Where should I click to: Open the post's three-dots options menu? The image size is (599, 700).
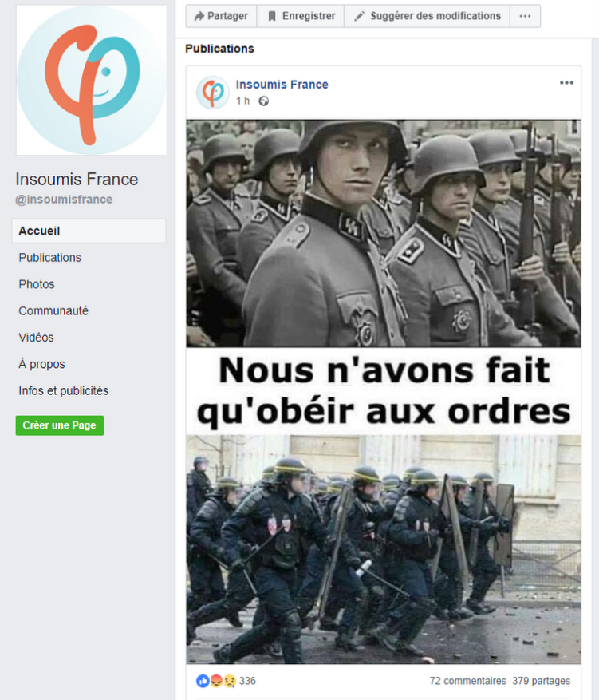(x=566, y=82)
